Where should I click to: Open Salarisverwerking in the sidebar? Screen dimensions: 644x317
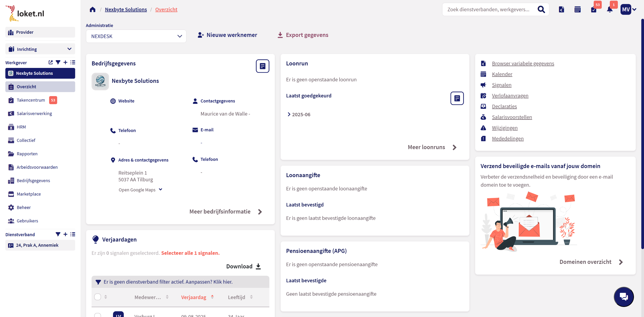(x=34, y=113)
